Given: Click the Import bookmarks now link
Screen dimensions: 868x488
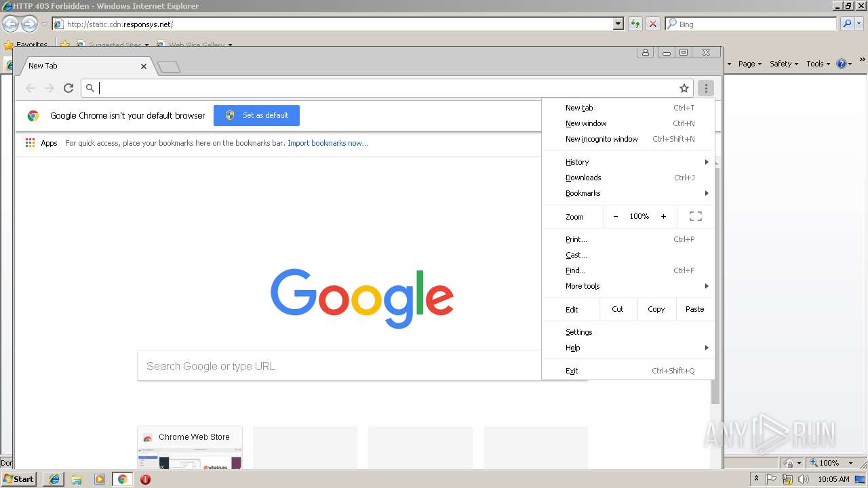Looking at the screenshot, I should [328, 143].
